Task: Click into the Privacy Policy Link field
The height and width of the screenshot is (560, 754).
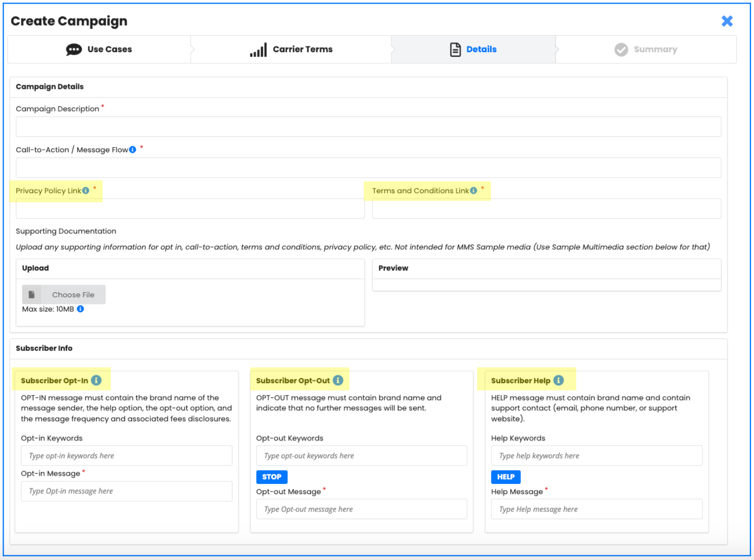Action: (x=190, y=209)
